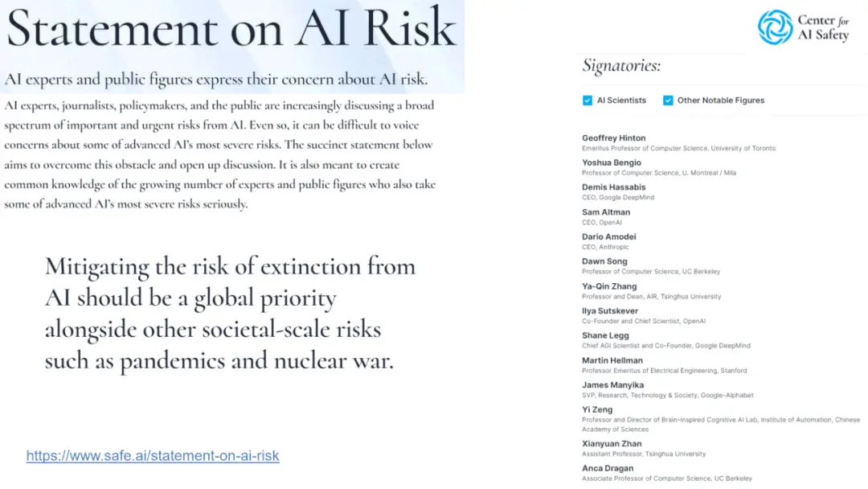Toggle the Other Notable Figures checkbox
The image size is (868, 489).
[x=668, y=101]
